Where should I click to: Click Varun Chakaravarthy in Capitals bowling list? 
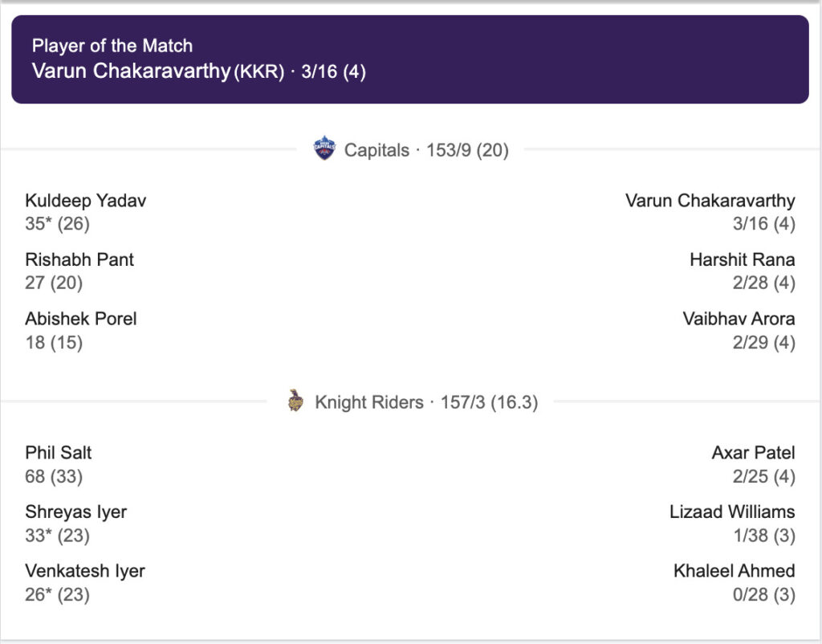[x=710, y=201]
